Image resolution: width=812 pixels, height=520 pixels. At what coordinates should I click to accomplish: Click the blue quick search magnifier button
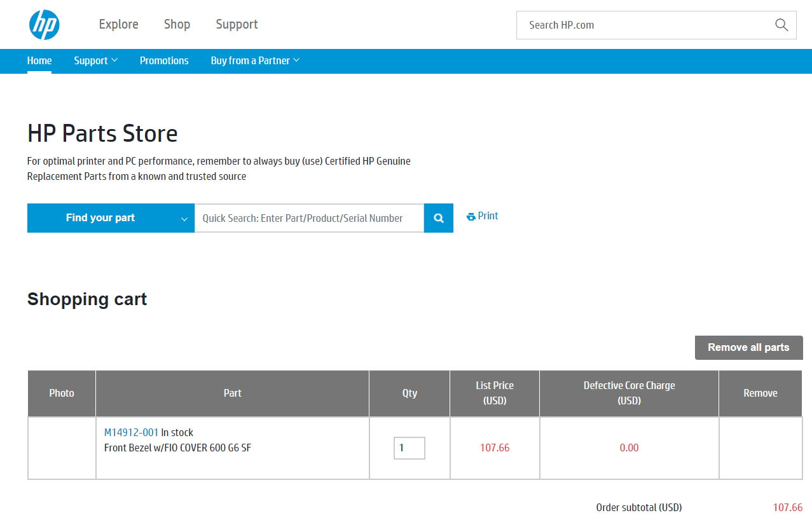(438, 217)
